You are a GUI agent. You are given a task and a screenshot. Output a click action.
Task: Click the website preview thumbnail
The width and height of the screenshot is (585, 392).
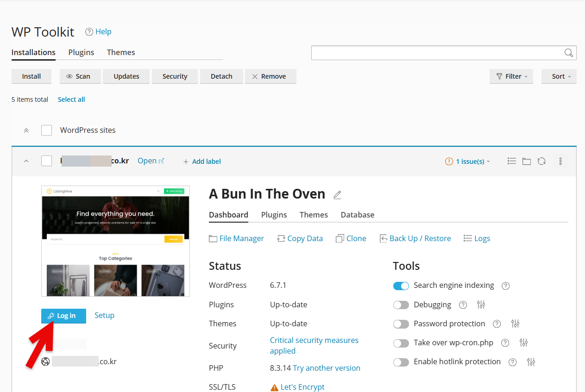[x=115, y=241]
